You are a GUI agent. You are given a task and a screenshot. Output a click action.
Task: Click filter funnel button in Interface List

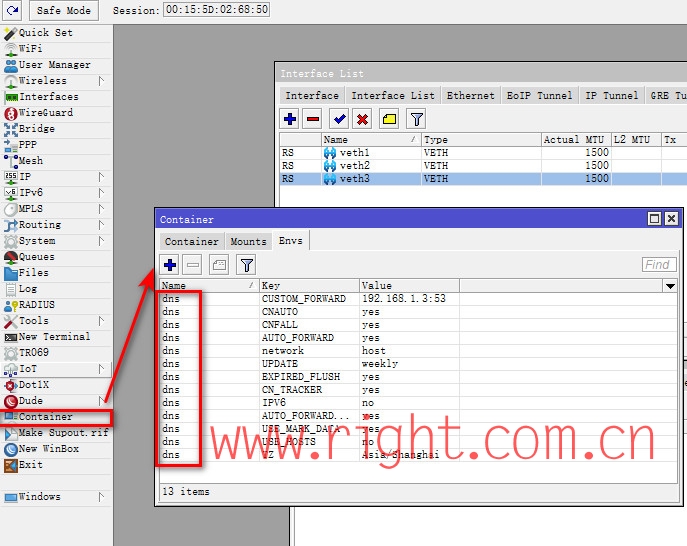tap(416, 119)
